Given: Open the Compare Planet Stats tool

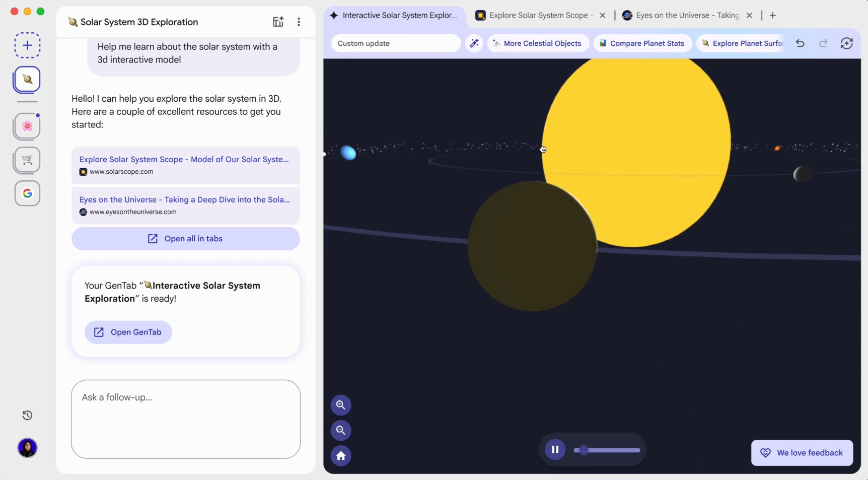Looking at the screenshot, I should point(642,43).
